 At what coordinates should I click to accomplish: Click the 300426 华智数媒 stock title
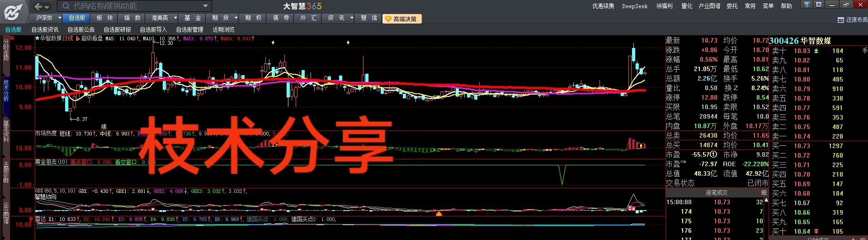(x=800, y=41)
